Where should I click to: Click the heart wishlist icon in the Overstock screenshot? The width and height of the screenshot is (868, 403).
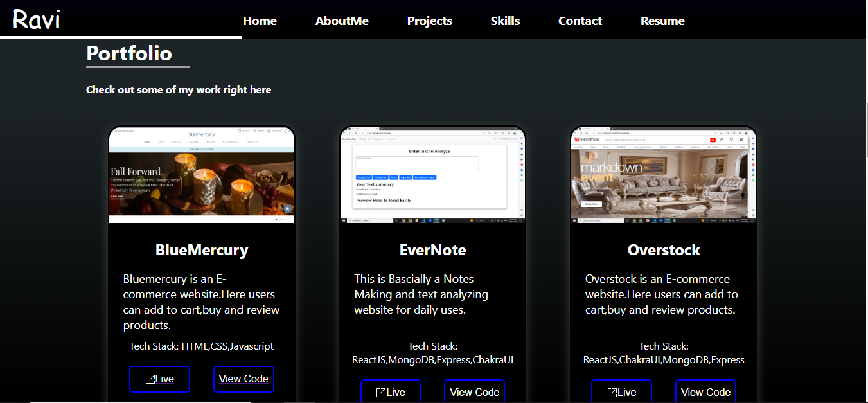tap(731, 139)
